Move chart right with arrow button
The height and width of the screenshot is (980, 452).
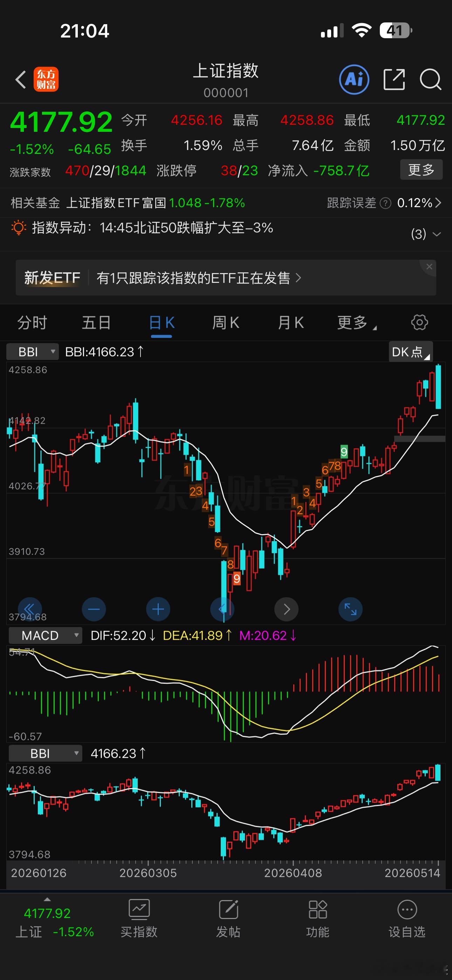point(286,609)
